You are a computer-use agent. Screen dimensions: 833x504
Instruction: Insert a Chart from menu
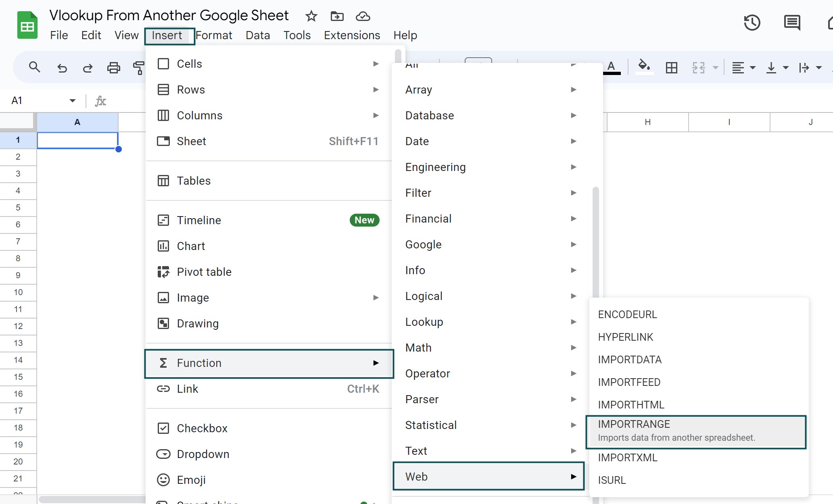coord(268,246)
